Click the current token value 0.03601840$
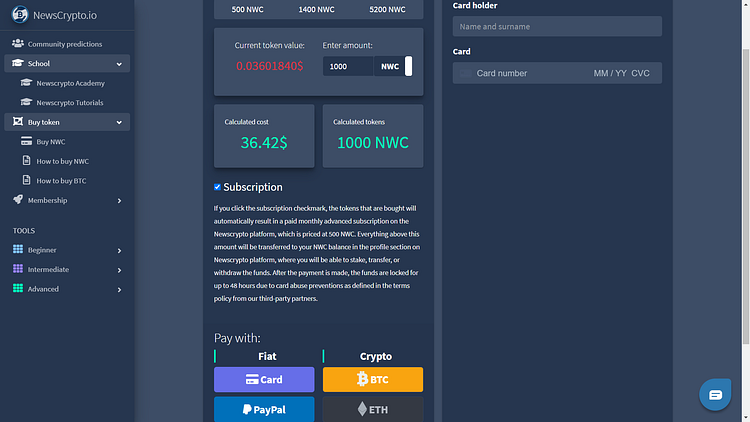 [269, 66]
